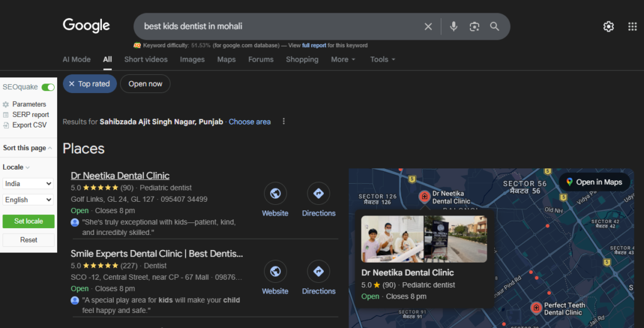The image size is (644, 328).
Task: Click the address "SCO -12, Central Street"
Action: click(108, 278)
